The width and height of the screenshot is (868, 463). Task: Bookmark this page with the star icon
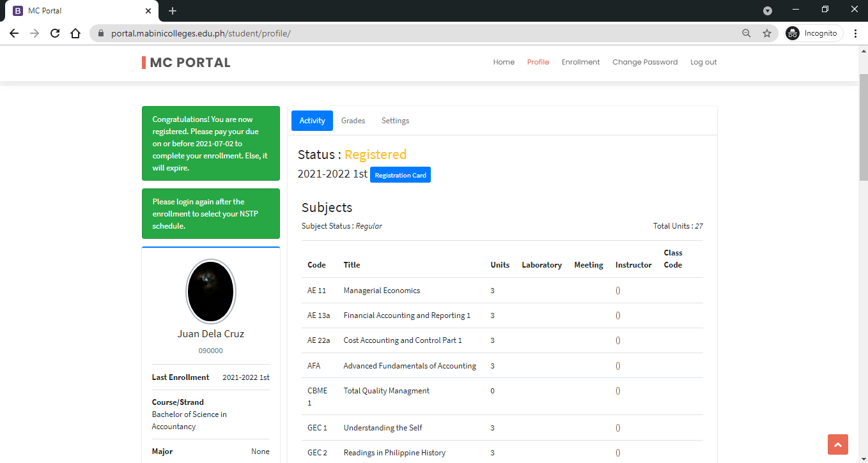coord(767,33)
